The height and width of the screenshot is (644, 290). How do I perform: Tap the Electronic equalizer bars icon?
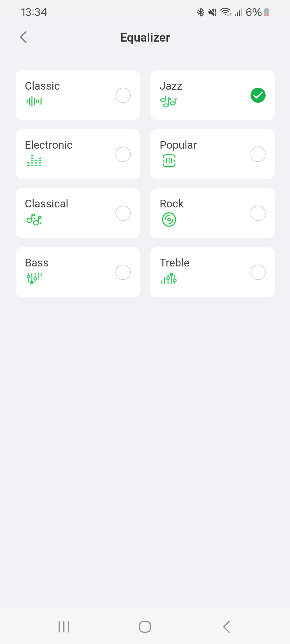coord(34,160)
